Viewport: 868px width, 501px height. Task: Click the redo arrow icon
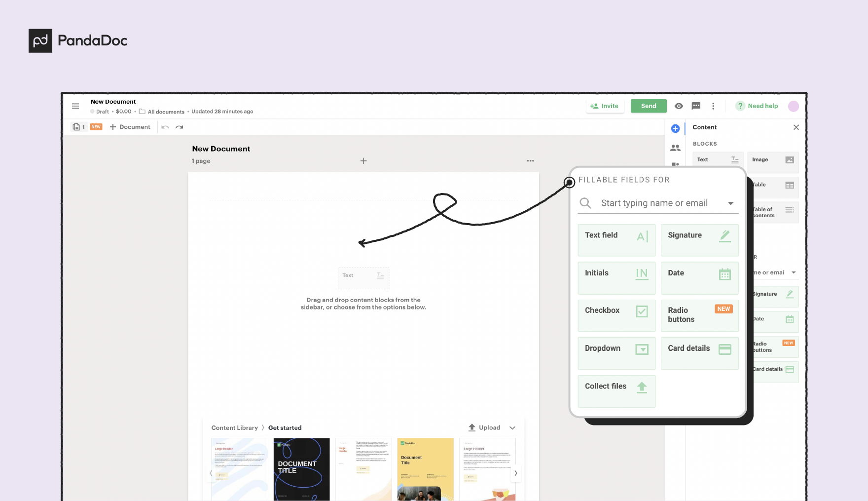(179, 127)
